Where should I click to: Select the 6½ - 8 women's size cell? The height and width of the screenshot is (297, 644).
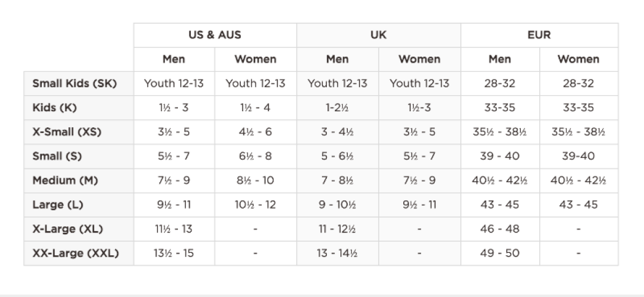(x=256, y=156)
